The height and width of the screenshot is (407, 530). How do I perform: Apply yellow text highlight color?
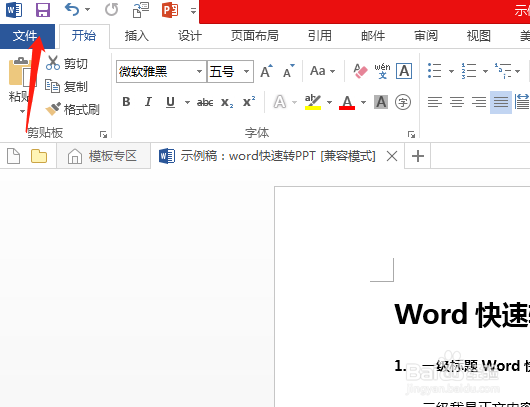(313, 102)
